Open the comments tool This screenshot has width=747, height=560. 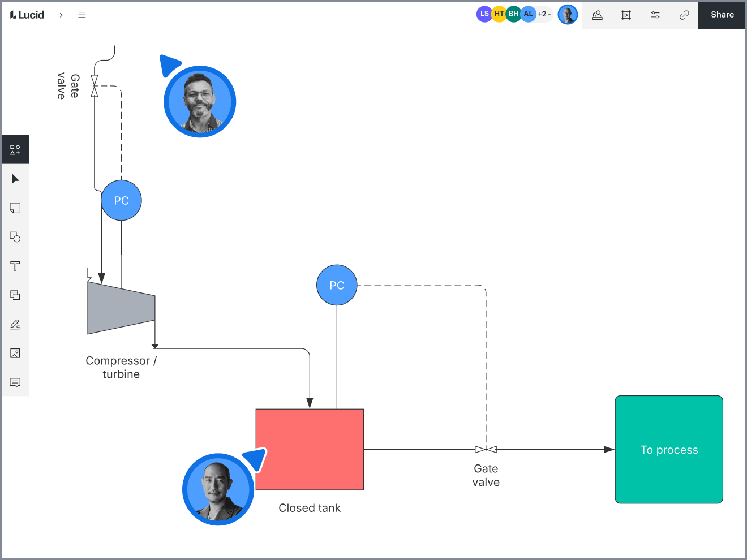[x=15, y=382]
